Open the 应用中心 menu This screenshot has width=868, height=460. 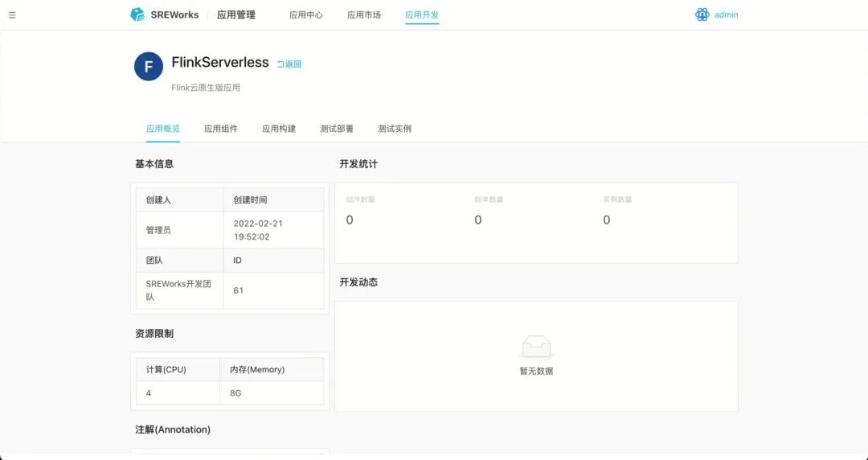pos(306,15)
